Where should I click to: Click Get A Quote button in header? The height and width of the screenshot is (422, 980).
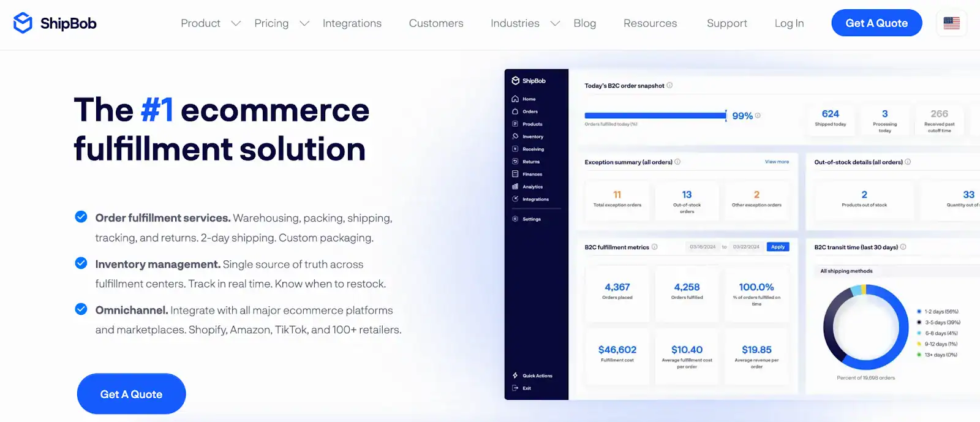pos(876,23)
